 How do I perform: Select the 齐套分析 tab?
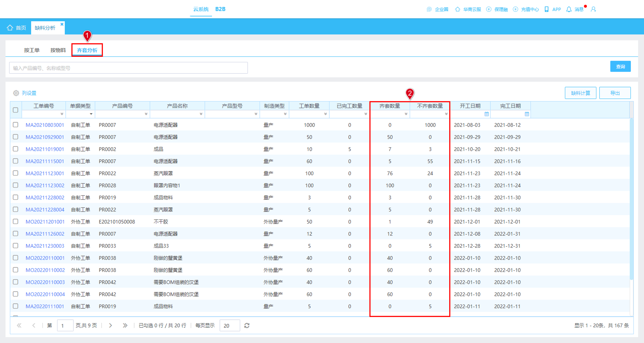point(87,50)
